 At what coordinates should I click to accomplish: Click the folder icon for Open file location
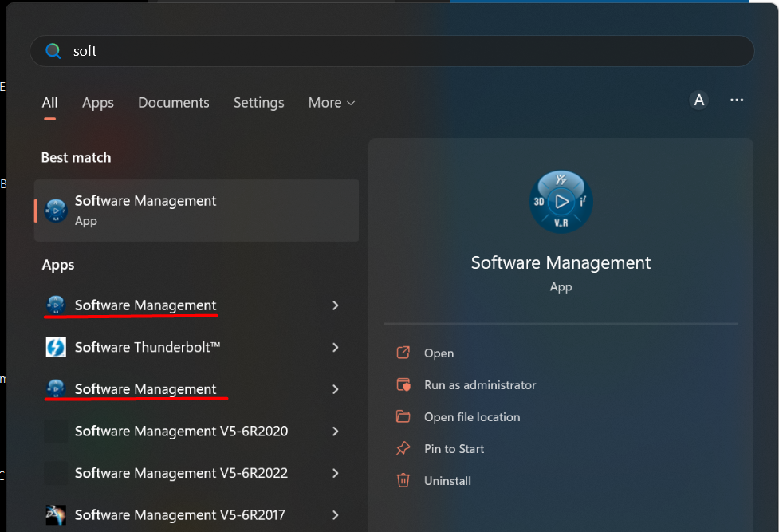403,417
